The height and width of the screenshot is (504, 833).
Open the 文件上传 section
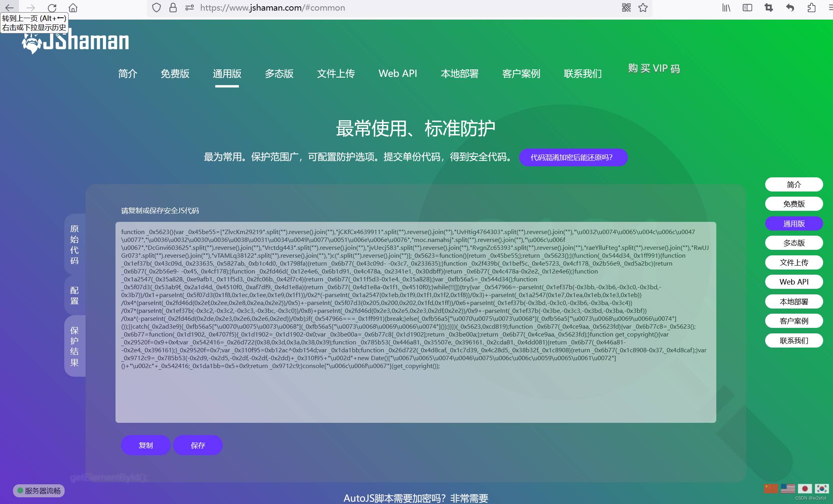[335, 74]
